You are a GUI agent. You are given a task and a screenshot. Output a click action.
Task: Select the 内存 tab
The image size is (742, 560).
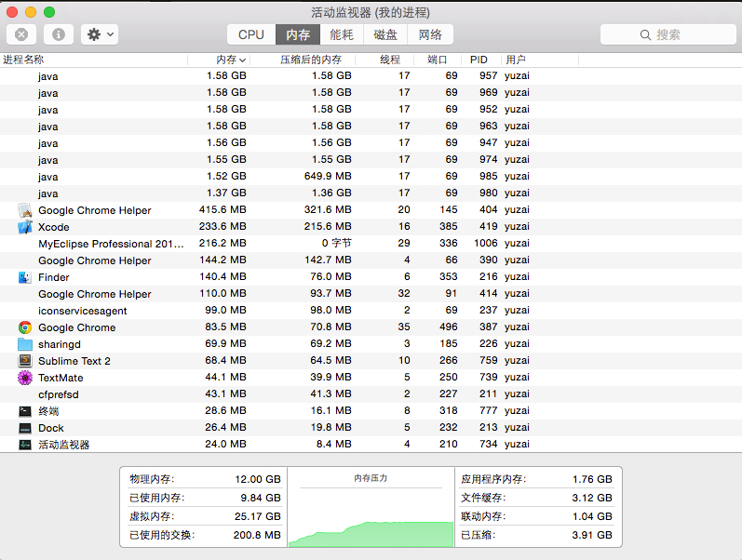pos(298,34)
